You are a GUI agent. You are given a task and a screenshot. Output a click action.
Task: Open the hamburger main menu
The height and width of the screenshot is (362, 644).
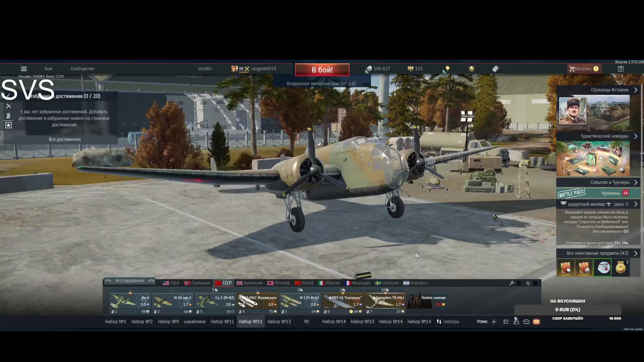pyautogui.click(x=23, y=69)
